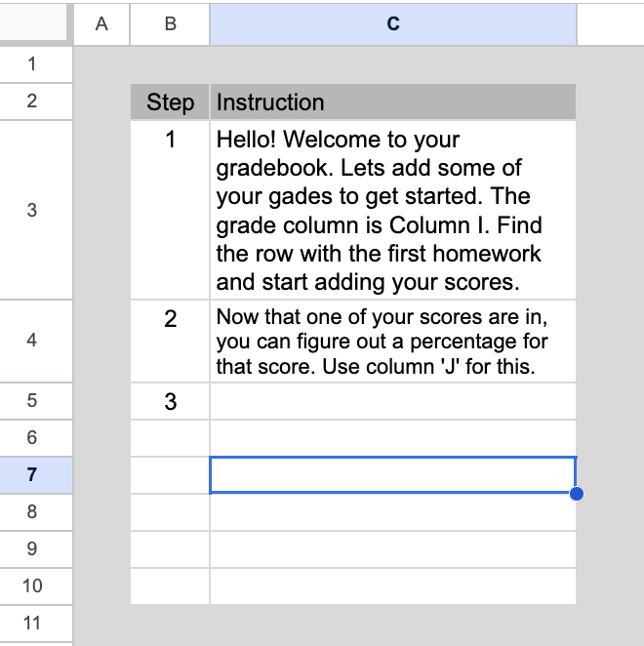Screen dimensions: 644x646
Task: Select the "Instruction" header cell
Action: pyautogui.click(x=392, y=102)
